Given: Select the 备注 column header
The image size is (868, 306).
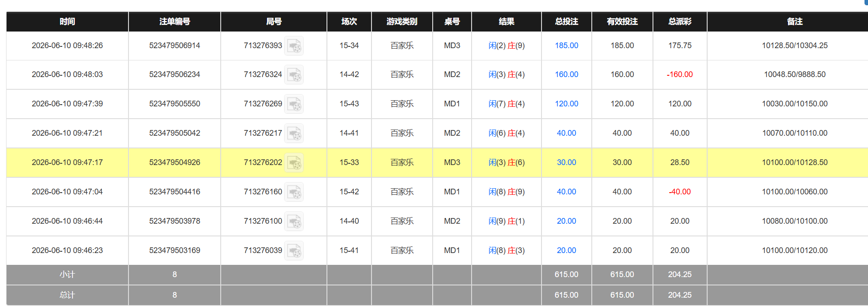Looking at the screenshot, I should click(795, 21).
